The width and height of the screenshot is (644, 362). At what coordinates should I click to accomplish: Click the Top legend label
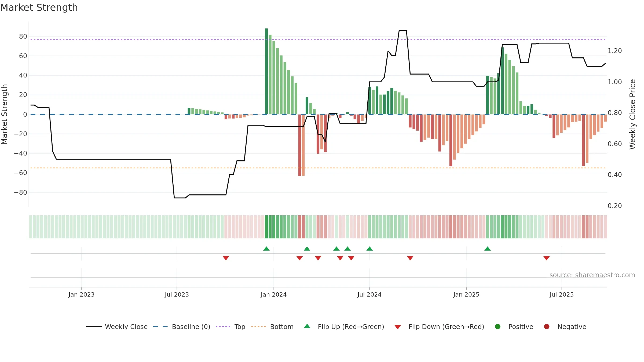pos(240,327)
